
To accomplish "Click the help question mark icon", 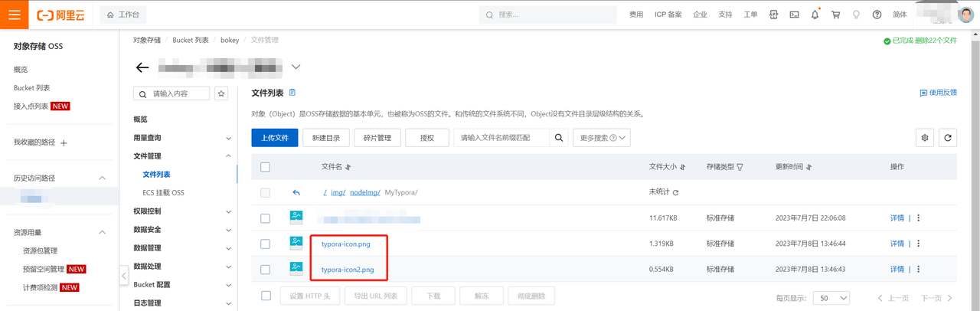I will point(877,15).
